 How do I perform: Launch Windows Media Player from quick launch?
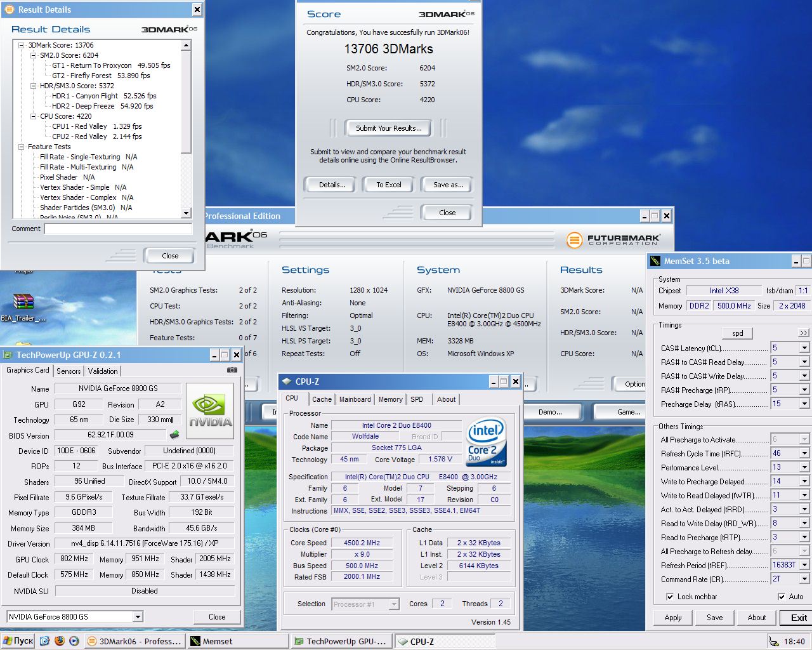pyautogui.click(x=74, y=641)
